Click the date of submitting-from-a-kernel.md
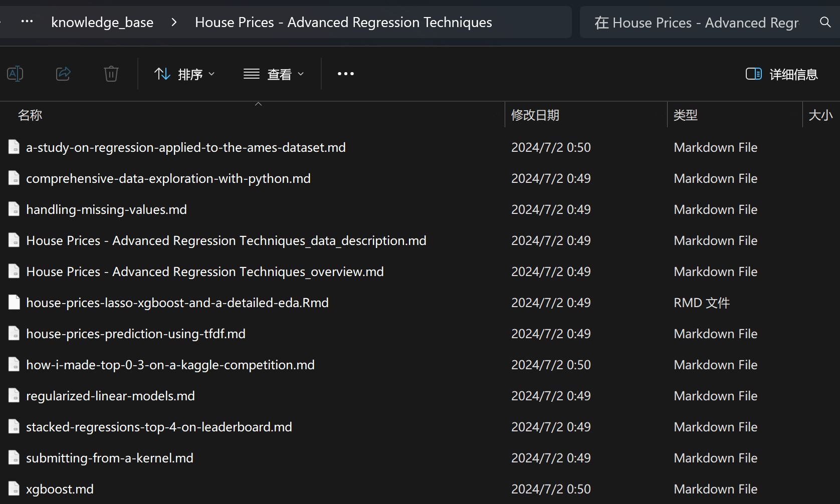 point(551,458)
